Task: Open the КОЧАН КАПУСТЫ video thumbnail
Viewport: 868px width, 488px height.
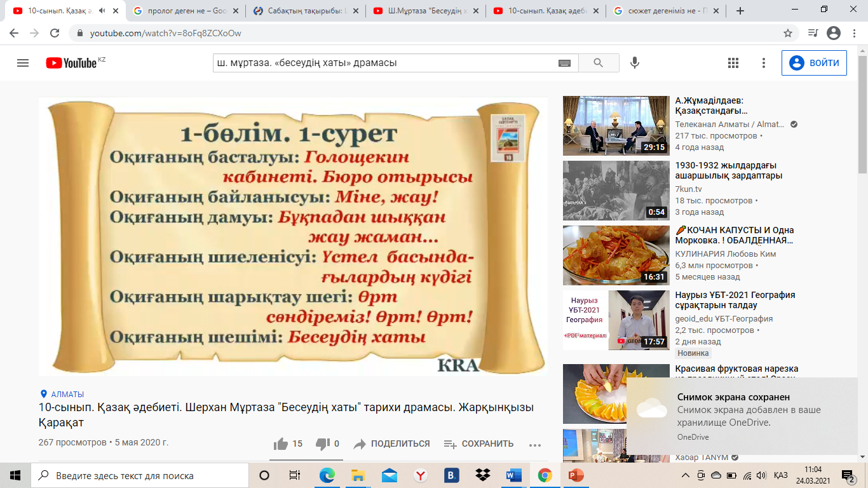Action: click(x=616, y=255)
